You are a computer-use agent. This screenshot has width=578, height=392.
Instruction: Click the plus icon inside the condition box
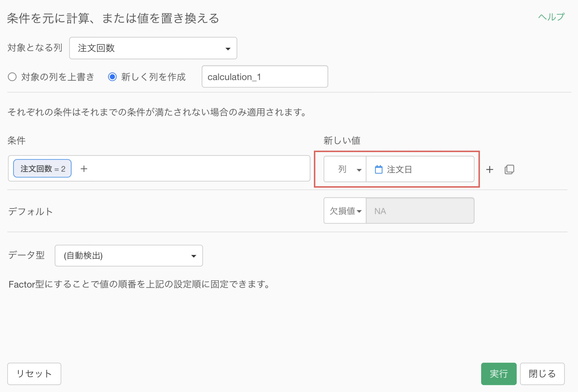[84, 169]
